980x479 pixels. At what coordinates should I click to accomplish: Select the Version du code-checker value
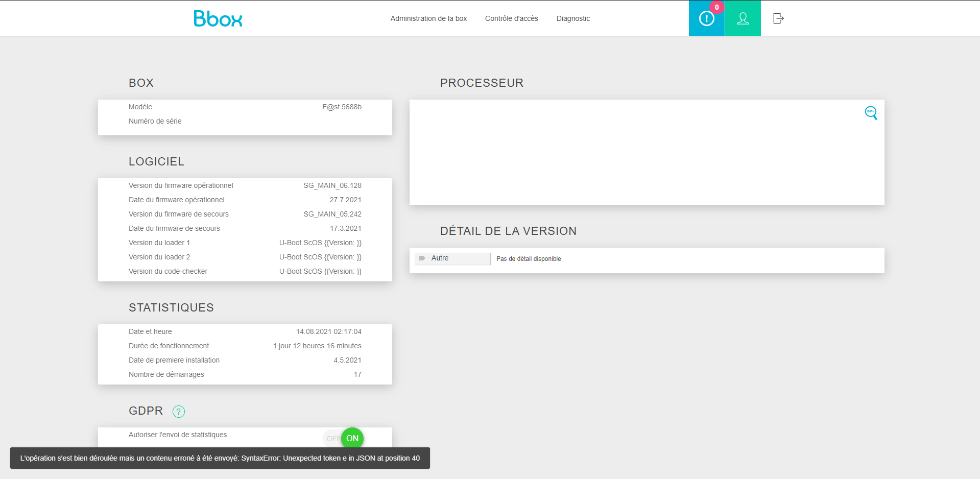coord(320,271)
